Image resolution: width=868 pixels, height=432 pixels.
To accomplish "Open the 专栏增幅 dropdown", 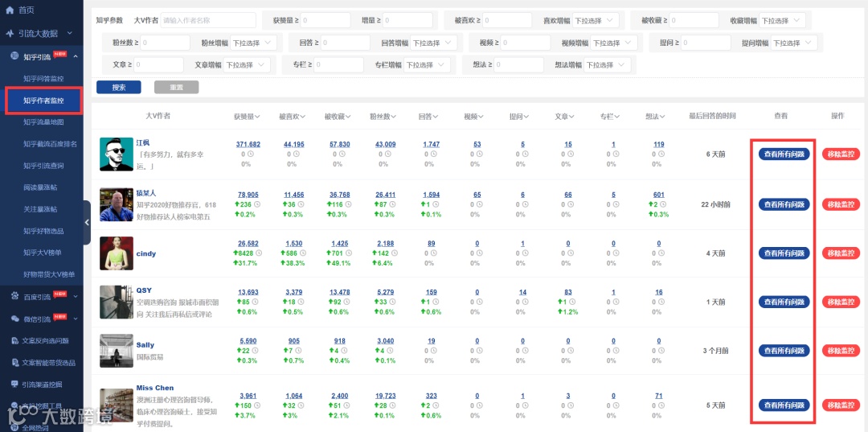I will tap(427, 65).
